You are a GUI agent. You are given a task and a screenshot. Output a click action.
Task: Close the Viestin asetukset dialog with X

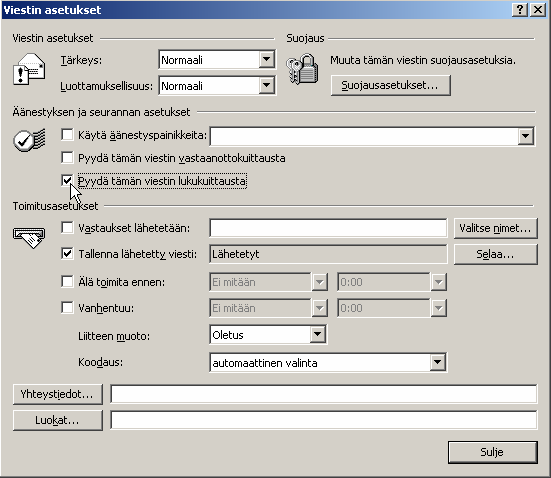tap(538, 9)
